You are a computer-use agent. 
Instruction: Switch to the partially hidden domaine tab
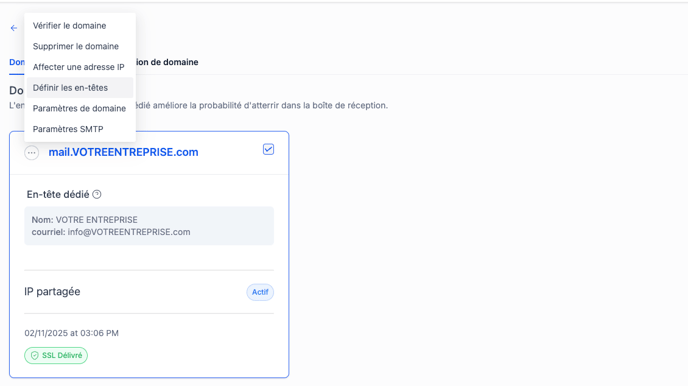tap(167, 62)
